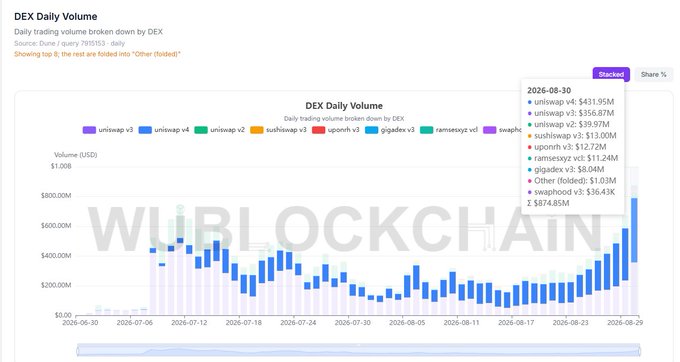Click the 2026-08-30 tooltip date header

549,90
